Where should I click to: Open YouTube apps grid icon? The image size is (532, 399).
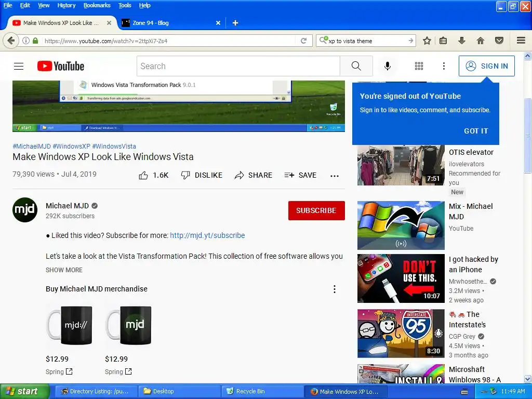coord(419,66)
